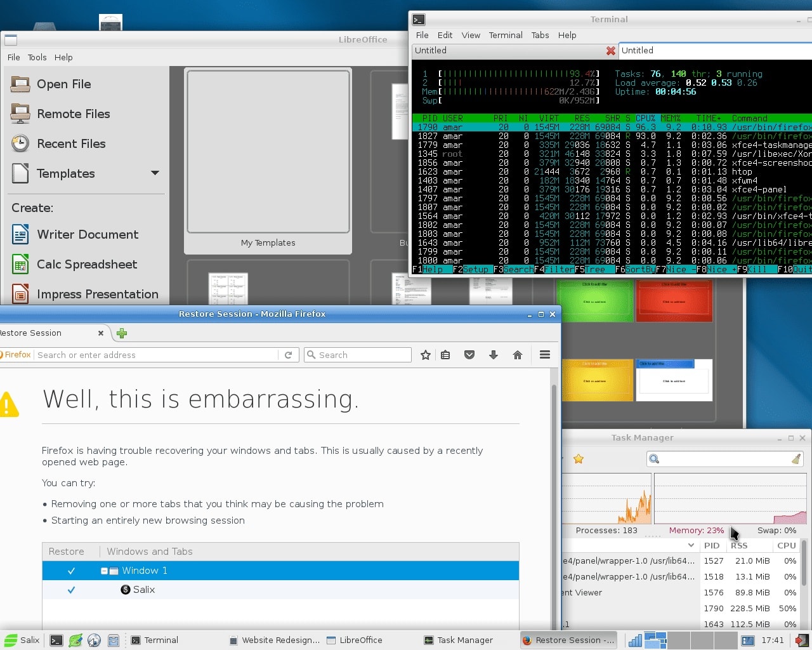
Task: Click the Pocket icon in Firefox toolbar
Action: tap(469, 355)
